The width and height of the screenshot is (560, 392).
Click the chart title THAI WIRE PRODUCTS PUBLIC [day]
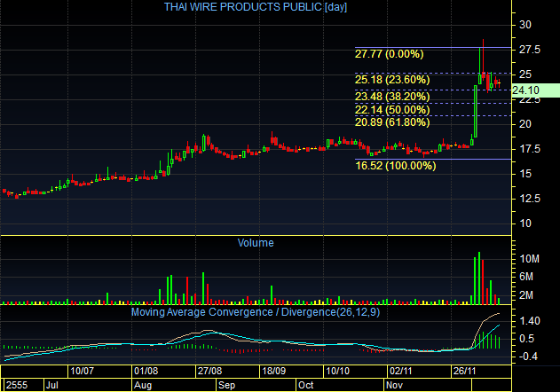pos(256,7)
